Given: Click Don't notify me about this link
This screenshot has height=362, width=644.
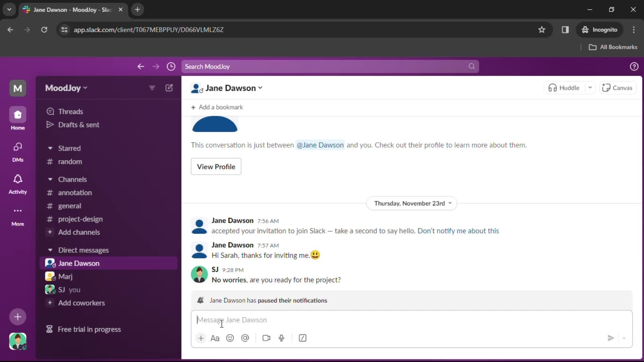Looking at the screenshot, I should [458, 231].
